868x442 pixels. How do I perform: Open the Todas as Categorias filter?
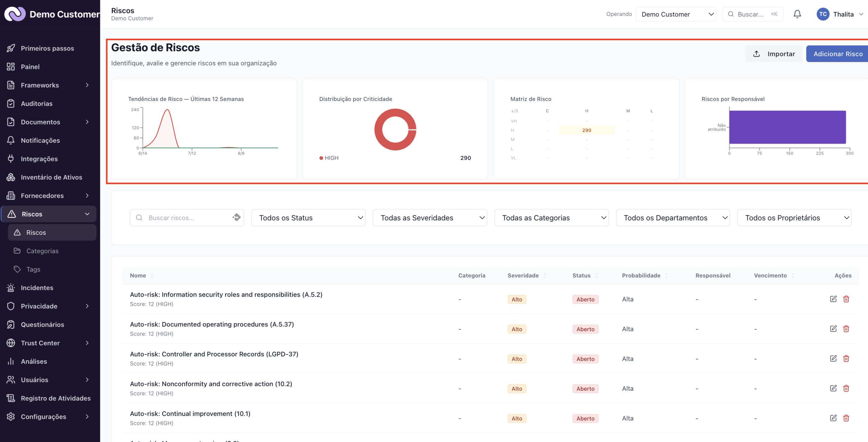[x=551, y=218]
